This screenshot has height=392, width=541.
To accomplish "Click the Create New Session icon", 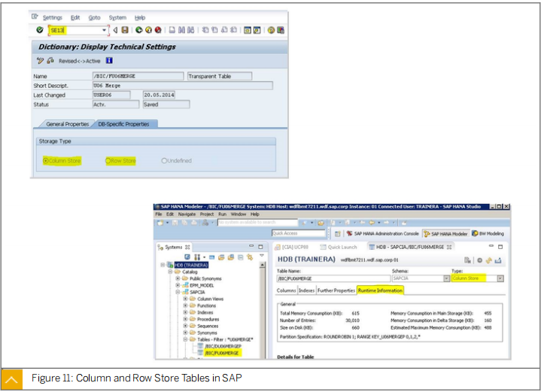I will coord(248,30).
